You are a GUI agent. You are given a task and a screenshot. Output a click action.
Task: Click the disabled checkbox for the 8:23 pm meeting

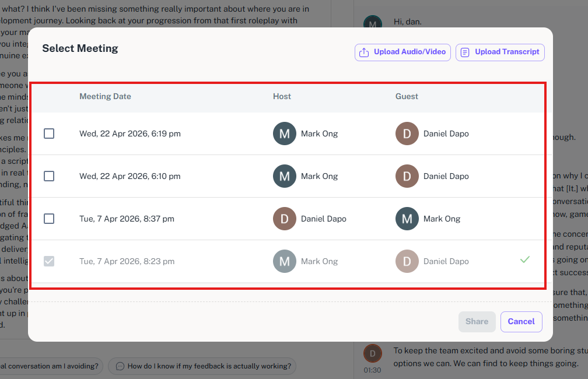49,261
